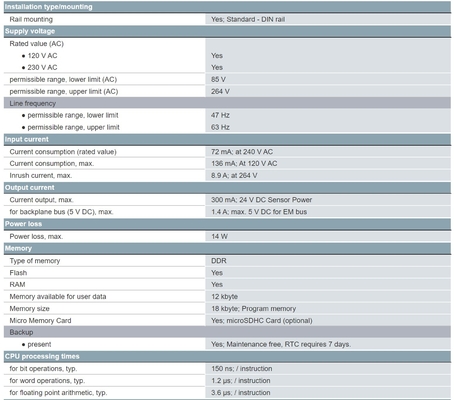Select 'for bit operations, typ.' label
The height and width of the screenshot is (400, 454).
click(x=43, y=369)
